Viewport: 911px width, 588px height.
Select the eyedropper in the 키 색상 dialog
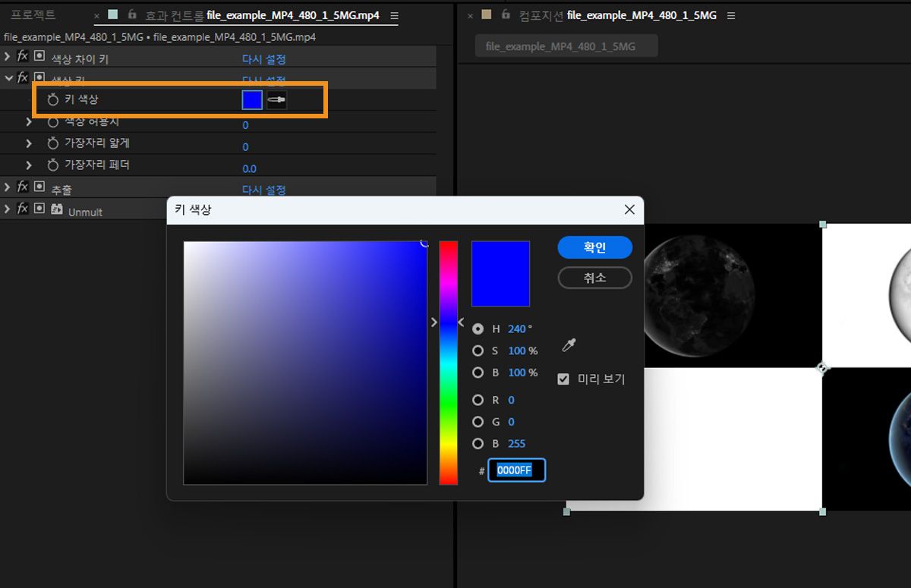coord(569,346)
